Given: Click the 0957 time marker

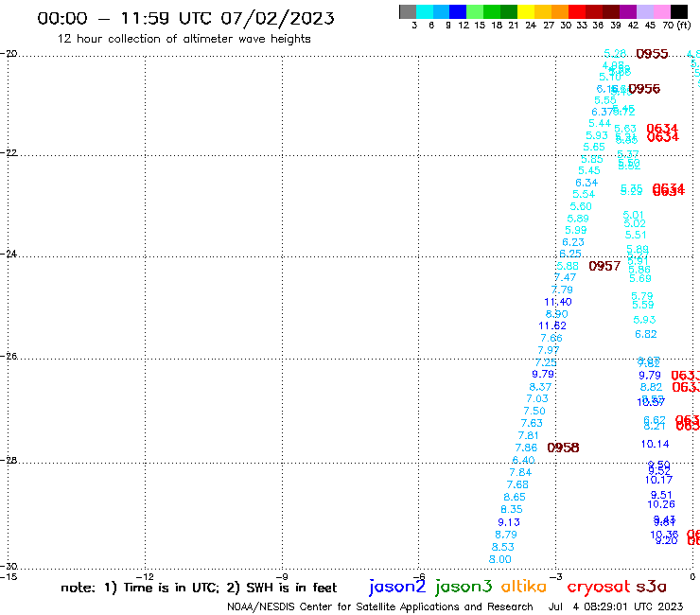Looking at the screenshot, I should 604,266.
